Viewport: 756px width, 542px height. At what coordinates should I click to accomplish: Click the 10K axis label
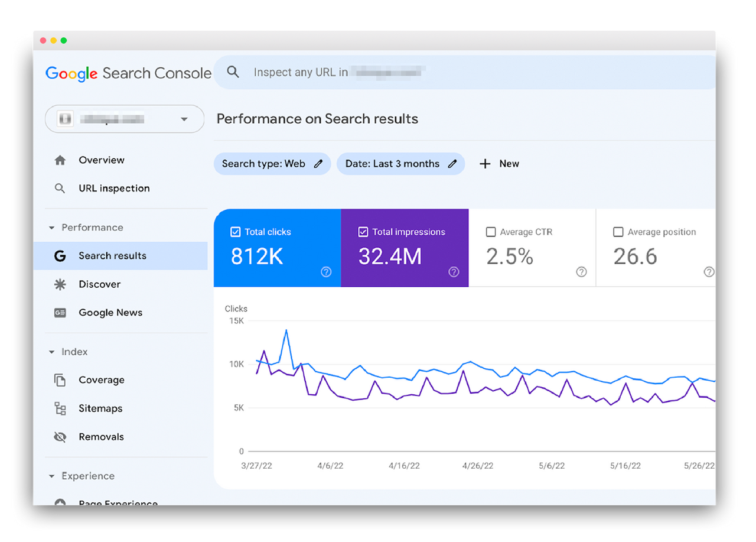click(x=236, y=364)
